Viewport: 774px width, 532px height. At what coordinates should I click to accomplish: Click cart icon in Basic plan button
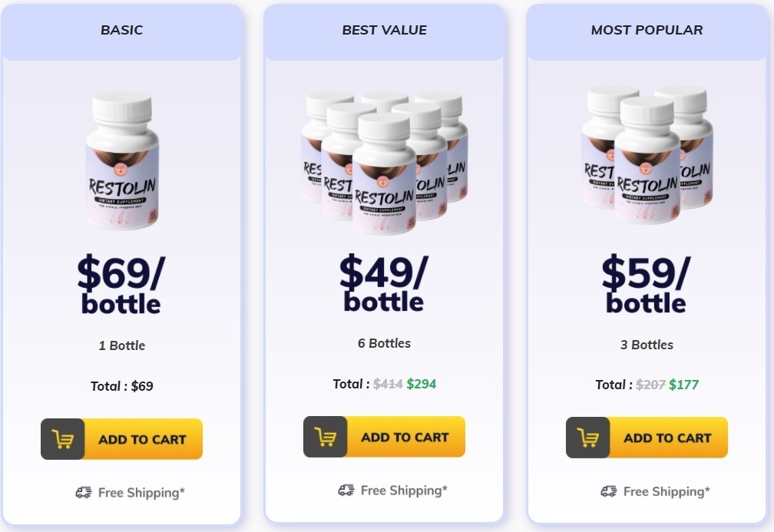(x=63, y=439)
